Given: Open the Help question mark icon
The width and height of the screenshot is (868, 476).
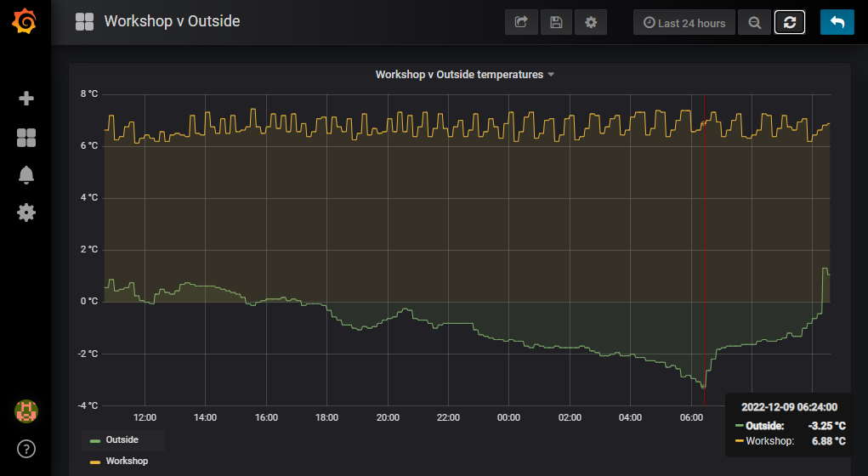Looking at the screenshot, I should (26, 448).
